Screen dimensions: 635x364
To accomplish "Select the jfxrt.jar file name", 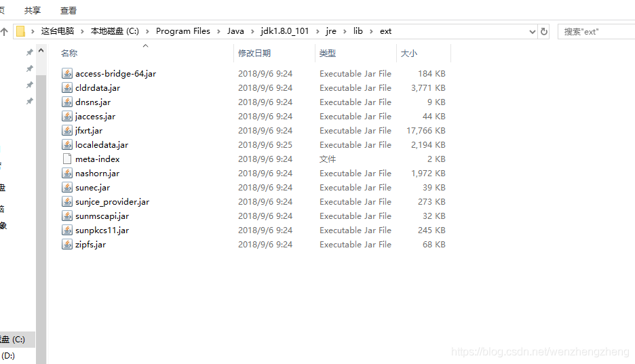I will point(89,130).
